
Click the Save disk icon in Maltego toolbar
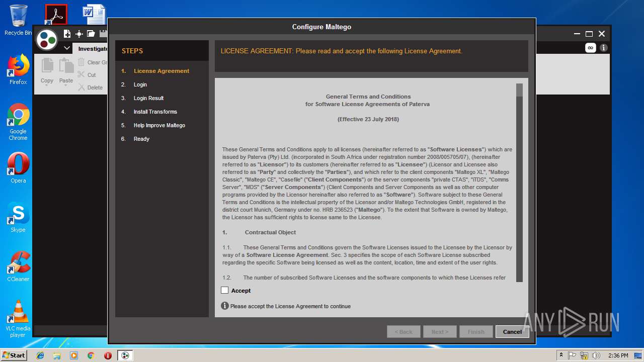coord(103,34)
